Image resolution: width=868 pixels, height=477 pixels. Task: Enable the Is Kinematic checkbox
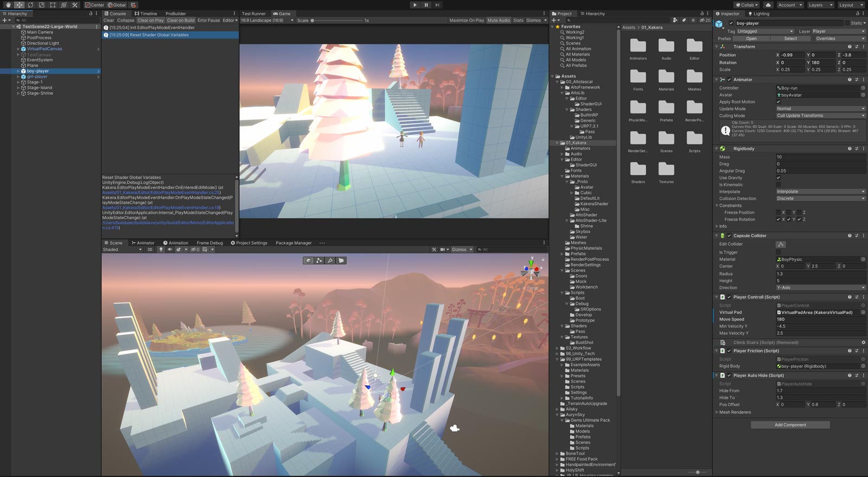click(778, 185)
